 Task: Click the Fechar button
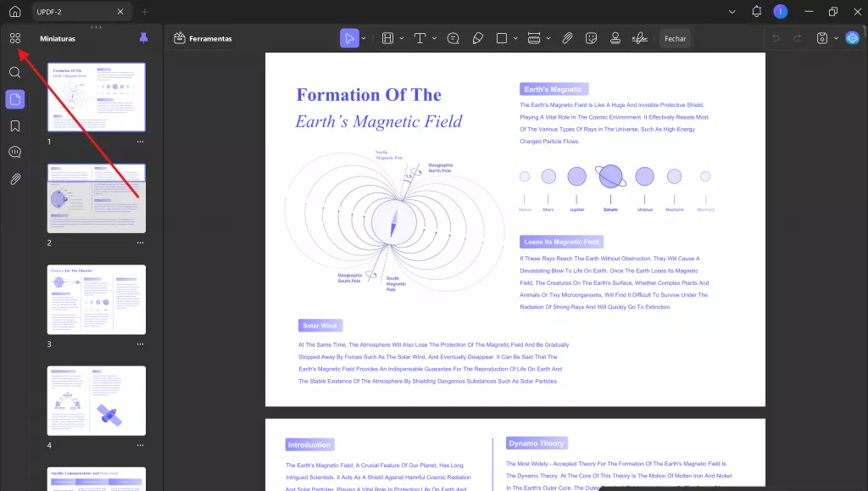coord(675,38)
